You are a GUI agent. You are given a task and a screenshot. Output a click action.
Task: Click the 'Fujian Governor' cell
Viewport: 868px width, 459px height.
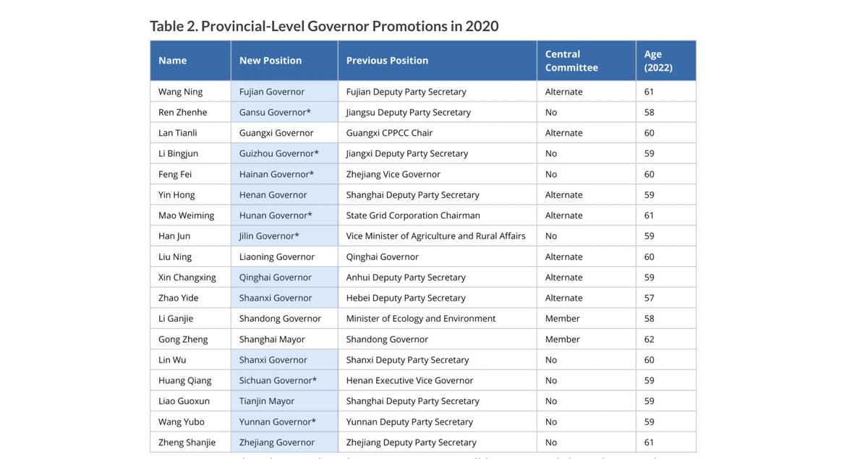tap(284, 92)
